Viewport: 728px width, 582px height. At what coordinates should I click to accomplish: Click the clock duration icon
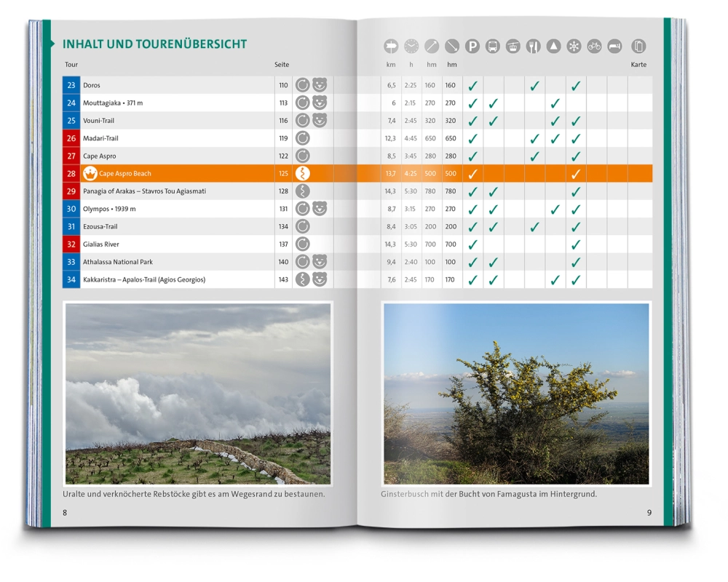coord(411,47)
